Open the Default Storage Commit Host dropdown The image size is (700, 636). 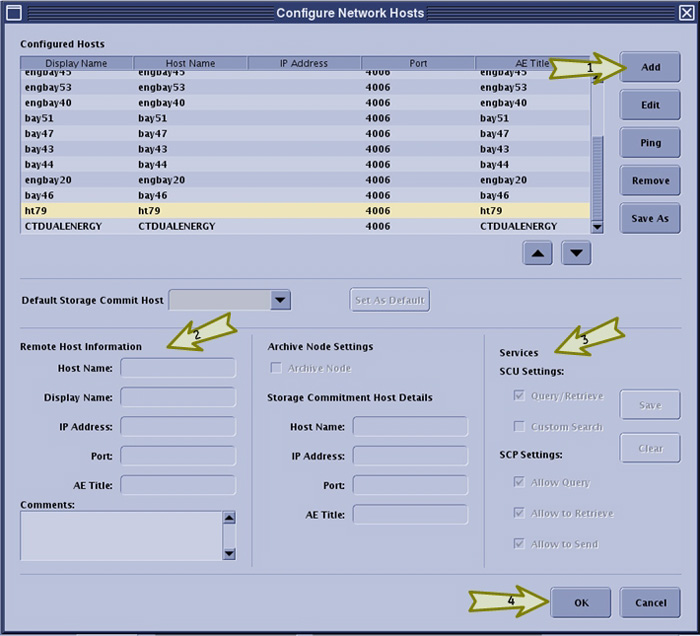pyautogui.click(x=280, y=300)
